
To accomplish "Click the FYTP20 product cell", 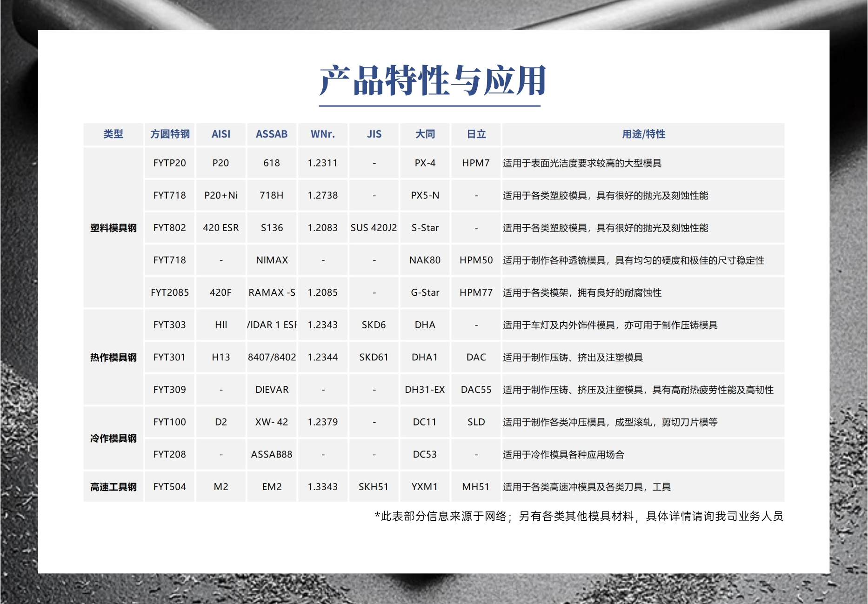I will point(170,163).
